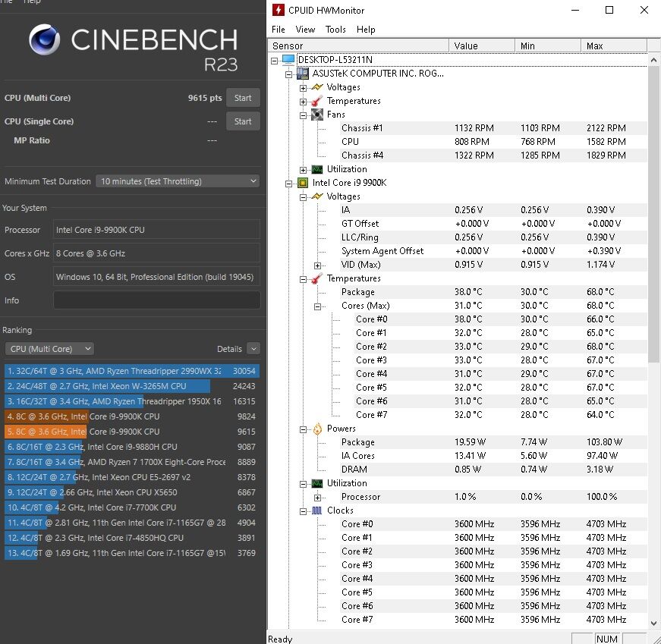Open the Details dropdown arrow
Image resolution: width=661 pixels, height=644 pixels.
click(x=253, y=349)
